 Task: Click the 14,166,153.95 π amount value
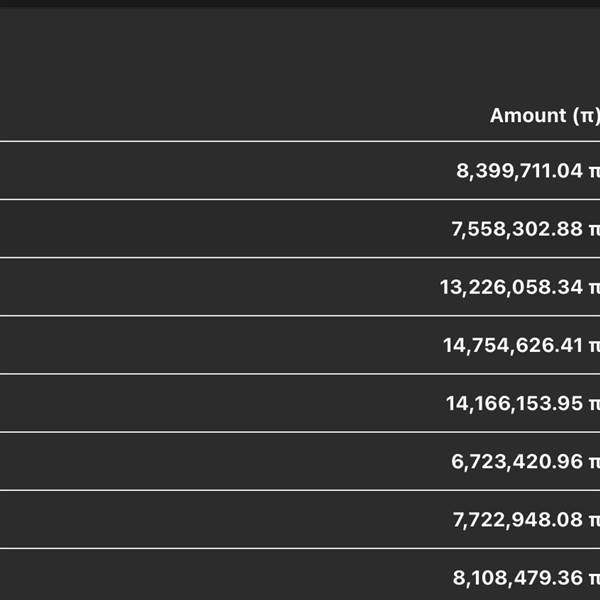coord(523,403)
